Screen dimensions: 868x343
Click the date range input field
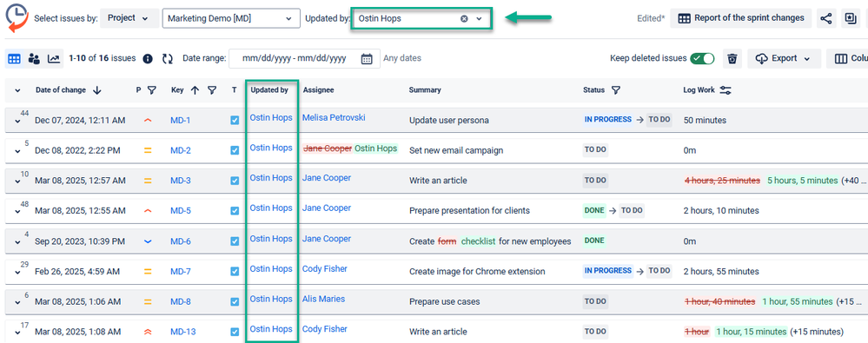304,58
